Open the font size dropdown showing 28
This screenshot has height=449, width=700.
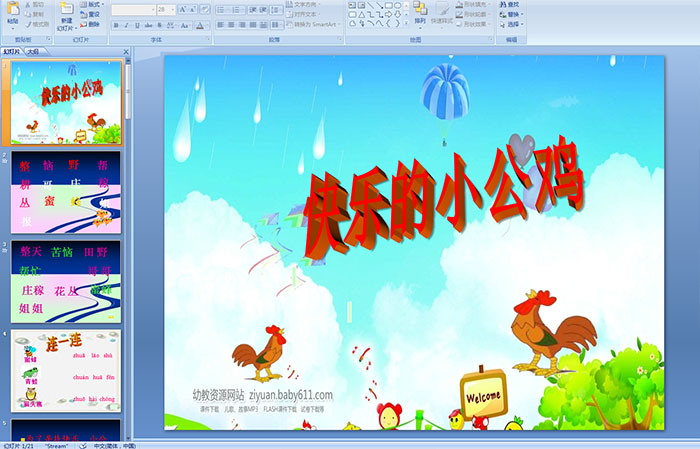(166, 10)
